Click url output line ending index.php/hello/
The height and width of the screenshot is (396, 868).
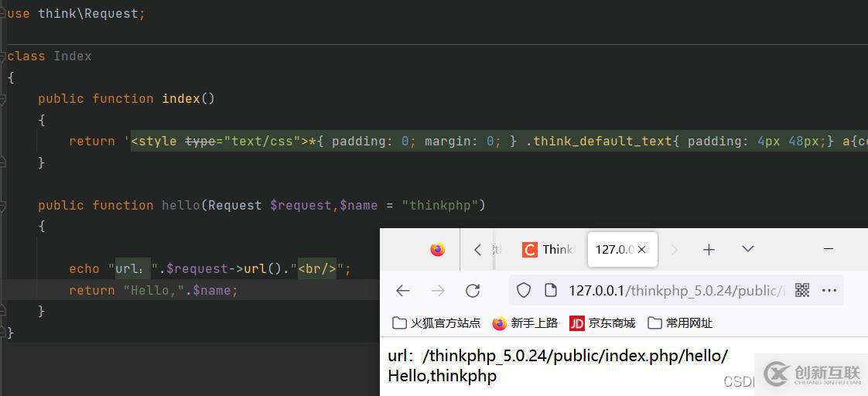tap(558, 357)
